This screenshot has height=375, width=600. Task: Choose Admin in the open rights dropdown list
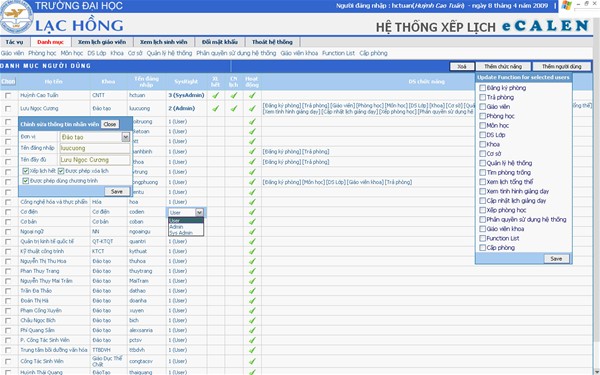pyautogui.click(x=176, y=227)
